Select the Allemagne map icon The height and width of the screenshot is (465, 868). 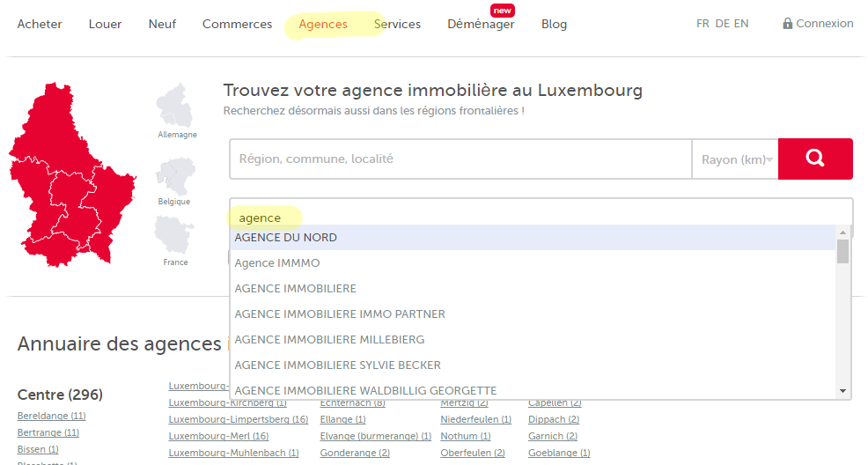pyautogui.click(x=174, y=106)
